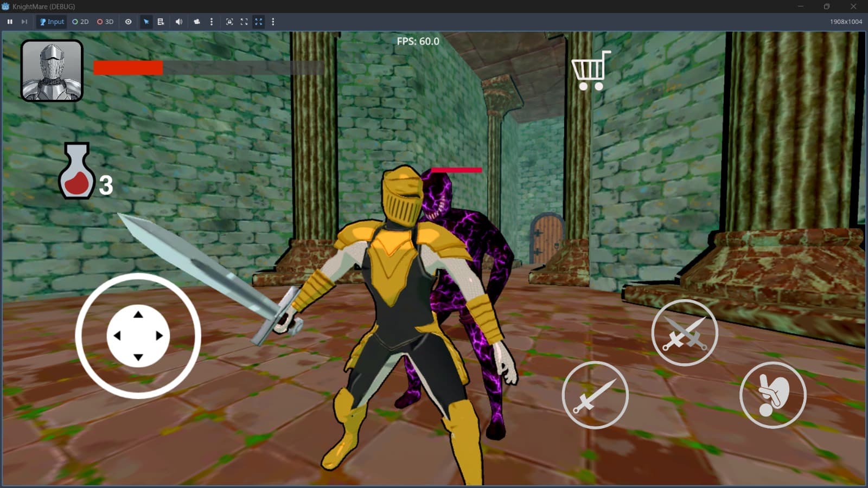Toggle the highlighted fullscreen-fit icon

[259, 22]
